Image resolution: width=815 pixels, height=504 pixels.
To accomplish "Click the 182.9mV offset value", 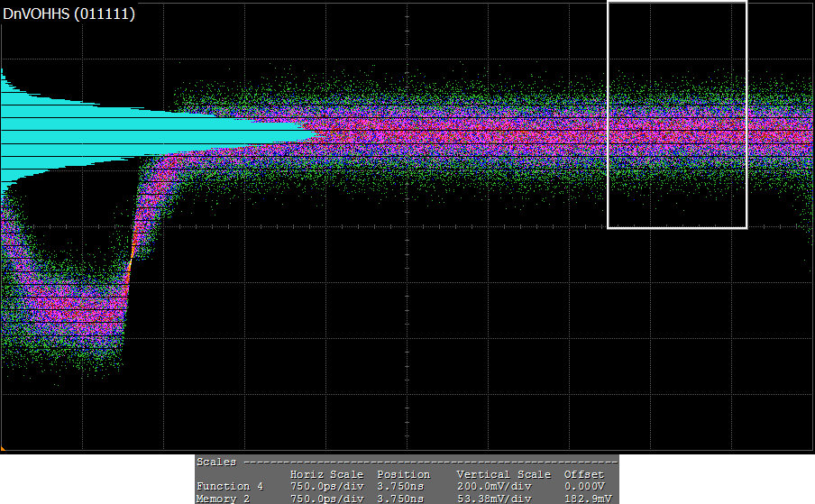I will (583, 498).
